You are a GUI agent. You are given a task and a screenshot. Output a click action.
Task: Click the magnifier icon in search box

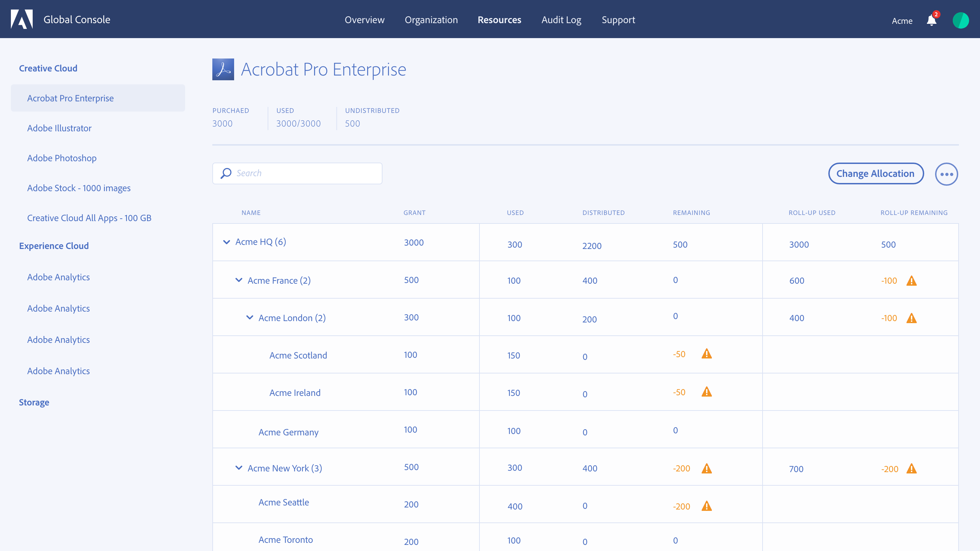226,173
